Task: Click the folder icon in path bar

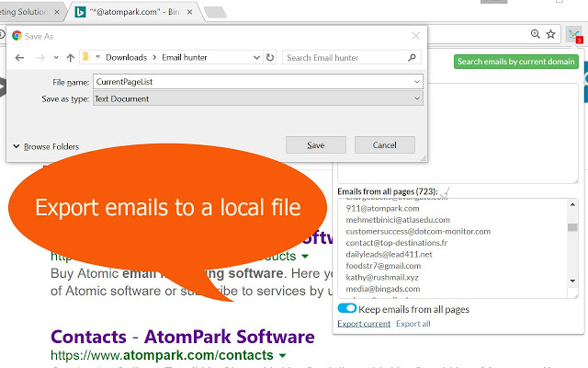Action: [x=85, y=57]
